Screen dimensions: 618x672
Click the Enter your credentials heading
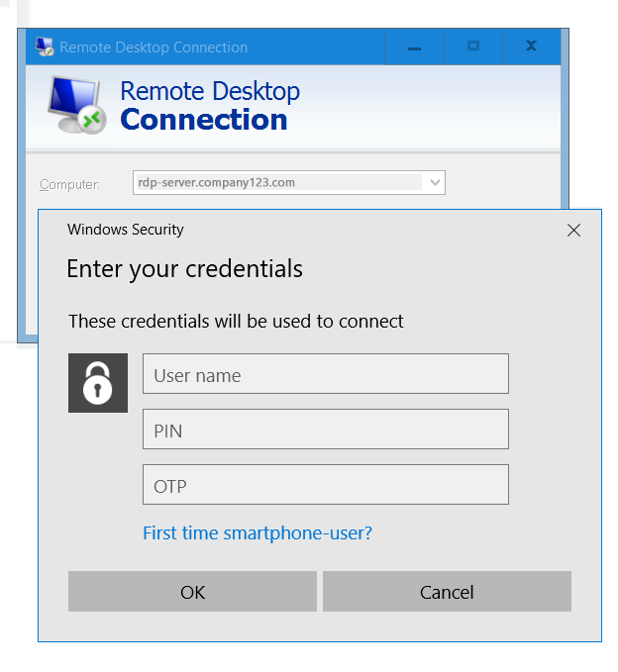pyautogui.click(x=185, y=269)
